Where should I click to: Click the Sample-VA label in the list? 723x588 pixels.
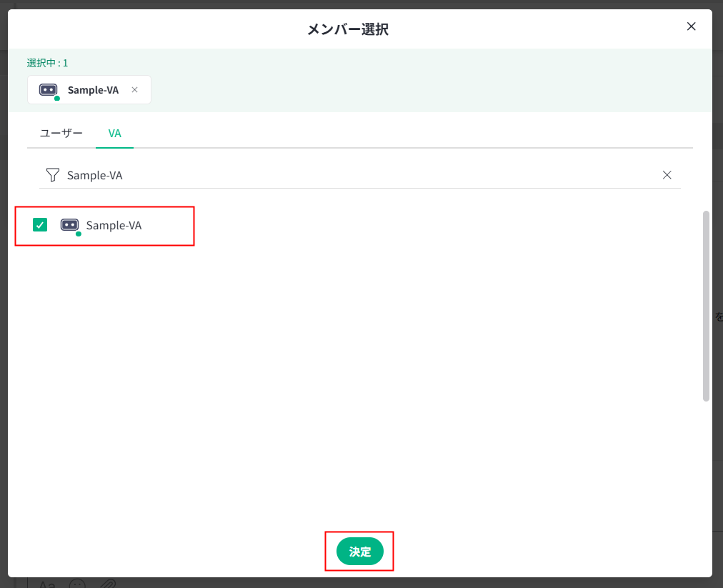[114, 226]
